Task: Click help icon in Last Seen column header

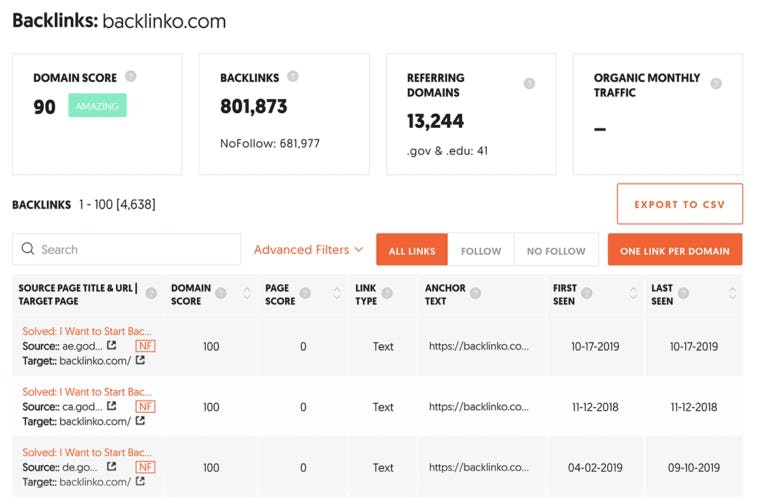Action: pos(683,293)
